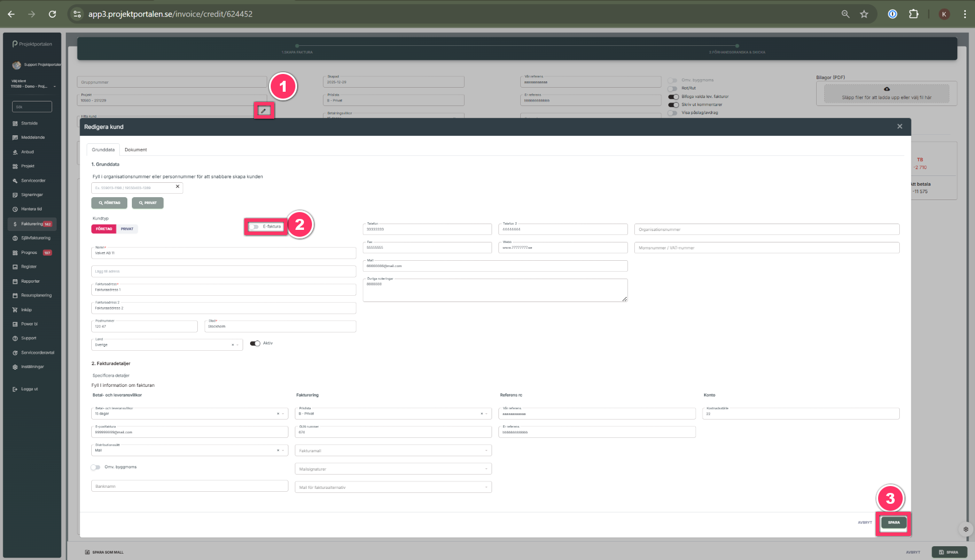Viewport: 975px width, 560px height.
Task: Go to Rapporter in the sidebar
Action: (x=30, y=281)
